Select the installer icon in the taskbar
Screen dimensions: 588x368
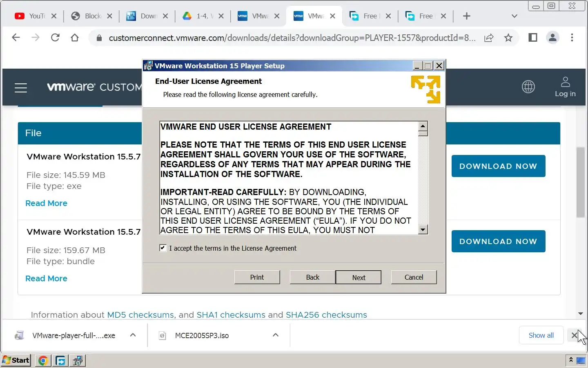pos(78,360)
